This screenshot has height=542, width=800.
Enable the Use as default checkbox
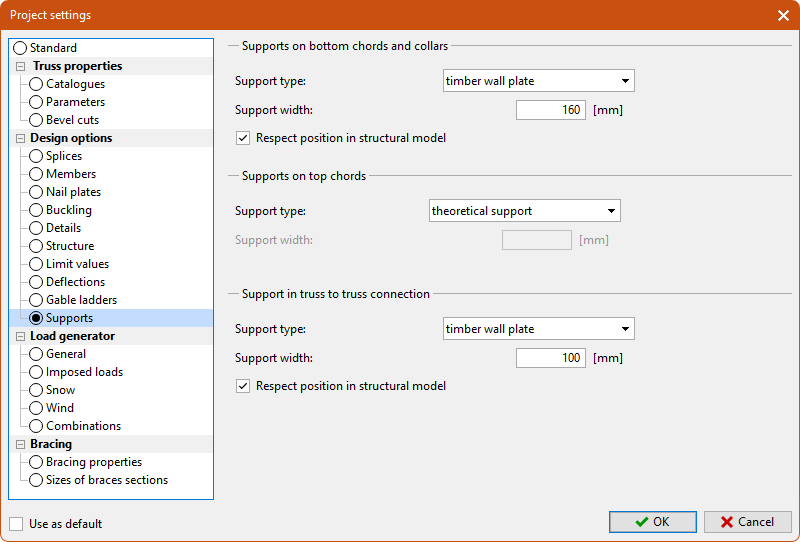pos(16,524)
